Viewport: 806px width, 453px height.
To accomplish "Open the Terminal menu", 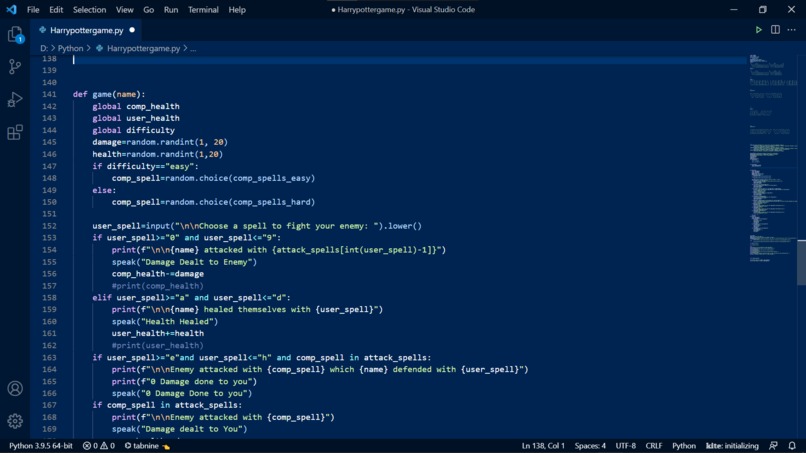I will pyautogui.click(x=203, y=10).
